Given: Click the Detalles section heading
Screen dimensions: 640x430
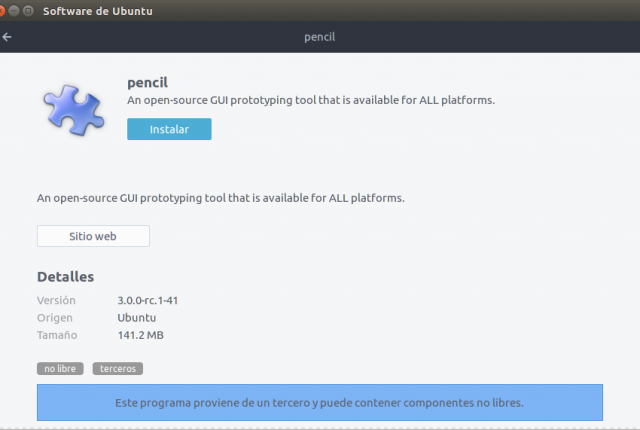Looking at the screenshot, I should point(65,277).
